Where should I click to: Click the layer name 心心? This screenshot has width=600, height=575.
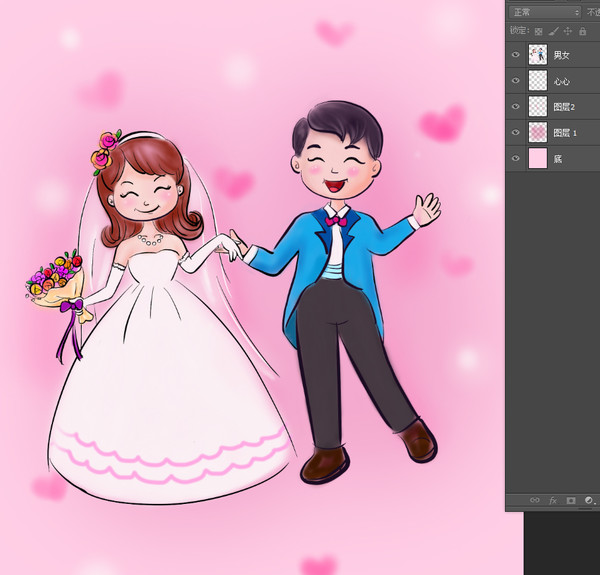pyautogui.click(x=561, y=81)
